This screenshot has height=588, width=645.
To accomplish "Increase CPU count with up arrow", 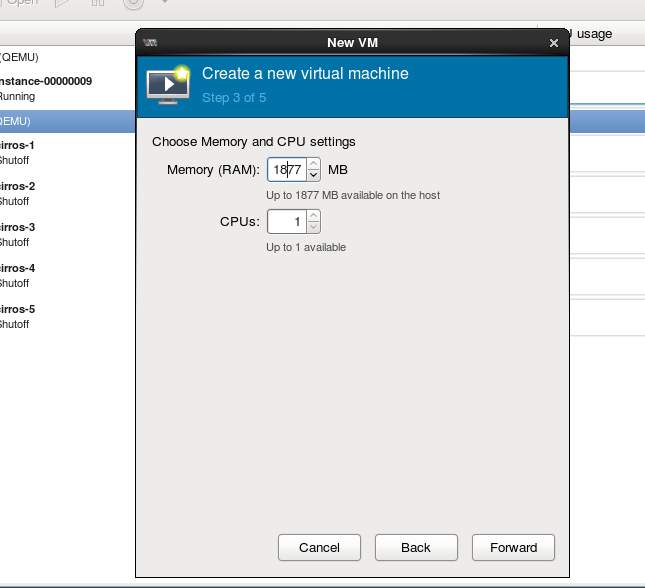I will tap(313, 216).
